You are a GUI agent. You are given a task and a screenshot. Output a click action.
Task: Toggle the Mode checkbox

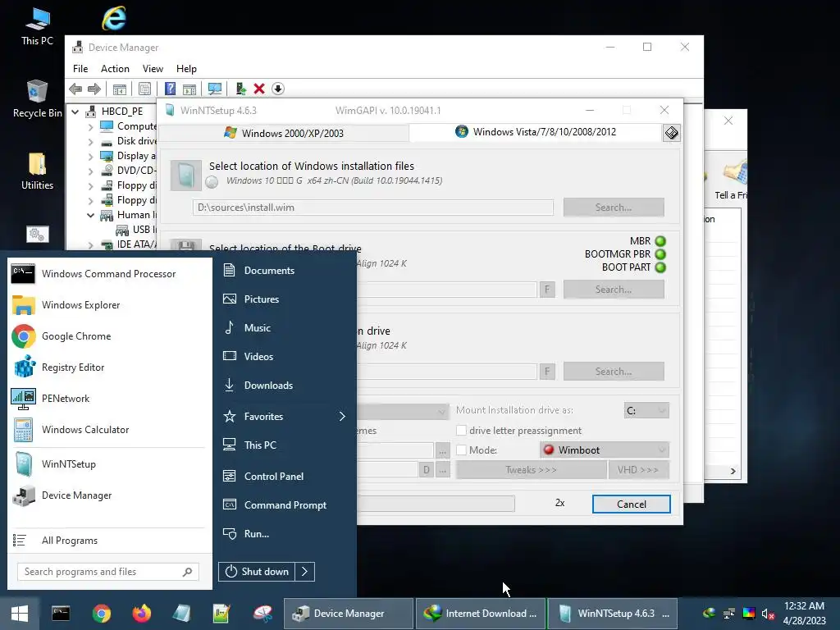pos(461,450)
